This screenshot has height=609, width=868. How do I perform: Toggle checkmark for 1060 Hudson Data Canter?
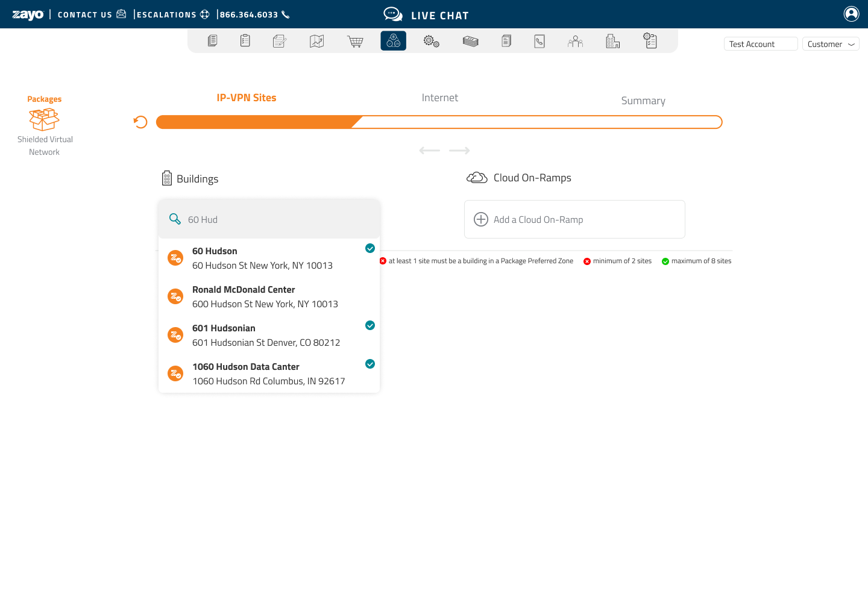(370, 364)
